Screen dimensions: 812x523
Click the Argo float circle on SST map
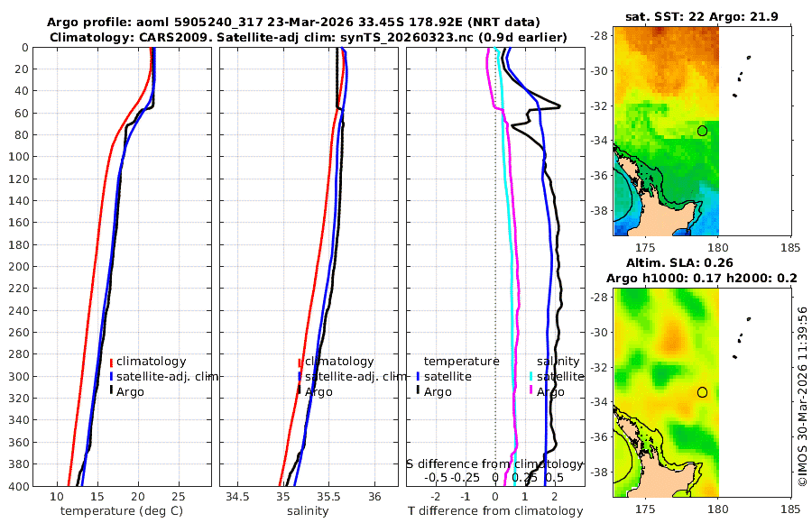pyautogui.click(x=702, y=131)
